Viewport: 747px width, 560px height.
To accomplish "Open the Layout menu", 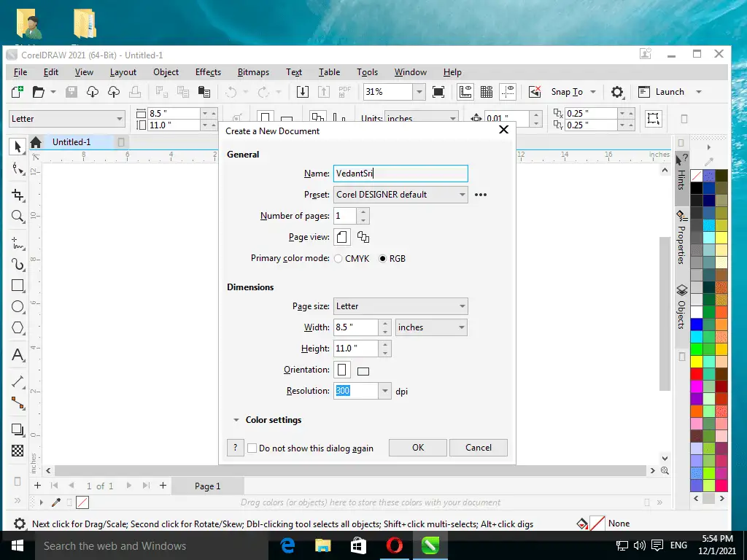I will click(123, 72).
